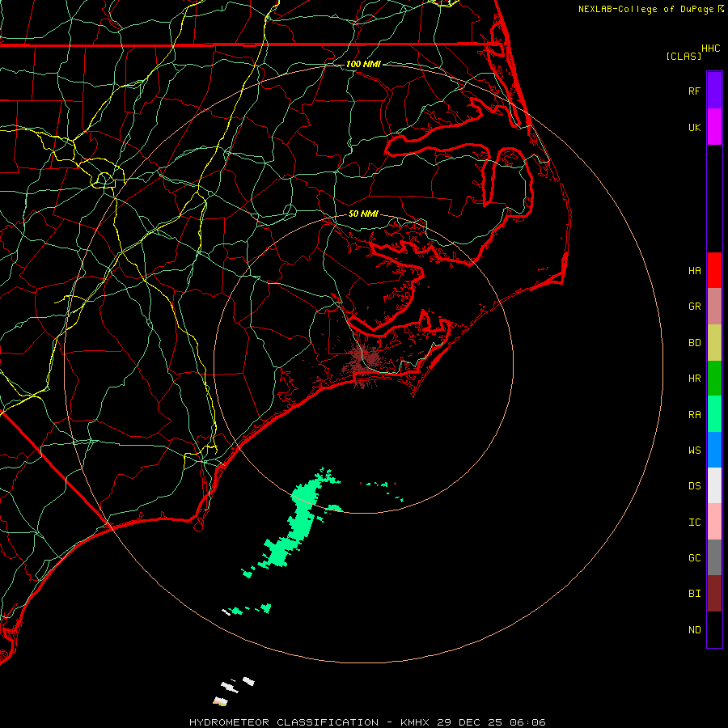Select the GC gray legend swatch

(714, 557)
